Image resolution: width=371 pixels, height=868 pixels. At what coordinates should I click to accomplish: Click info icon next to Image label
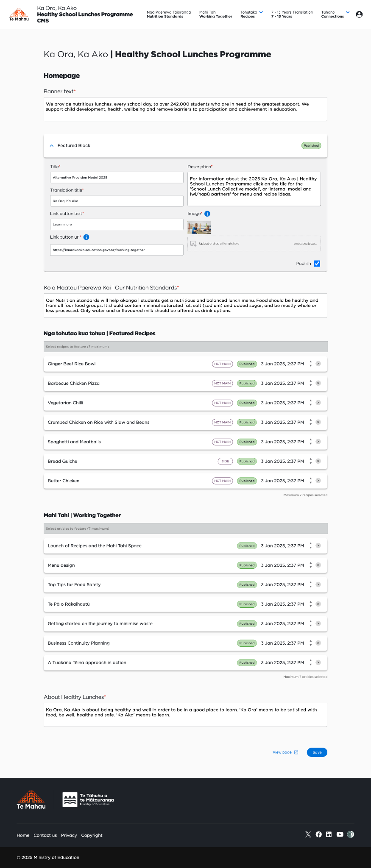click(x=207, y=214)
